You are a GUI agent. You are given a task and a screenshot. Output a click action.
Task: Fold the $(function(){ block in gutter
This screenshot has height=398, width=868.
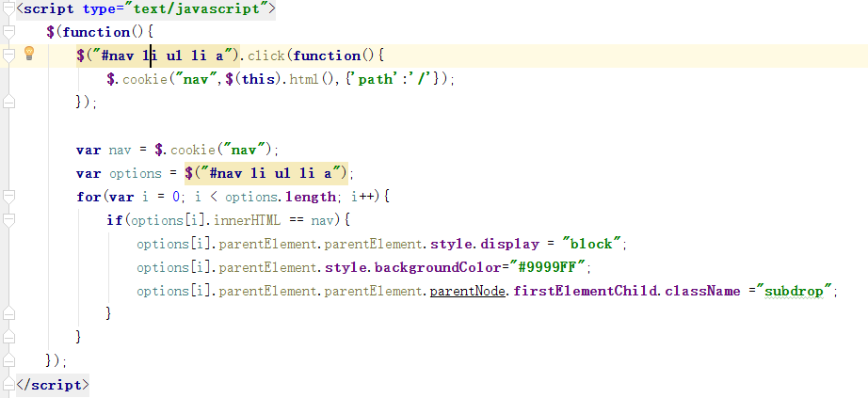[8, 32]
